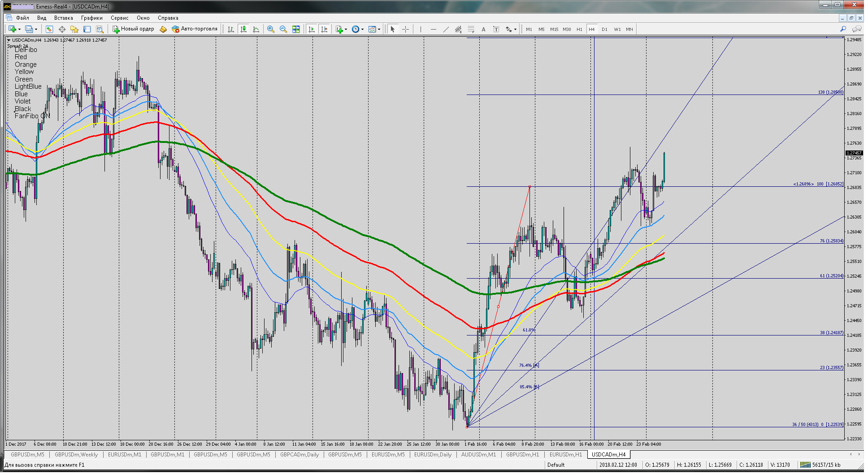868x473 pixels.
Task: Open the Вставка menu
Action: [x=63, y=18]
